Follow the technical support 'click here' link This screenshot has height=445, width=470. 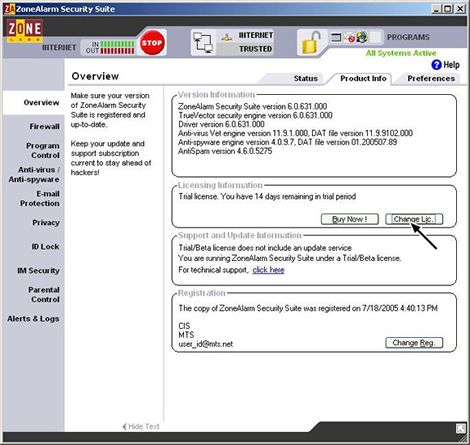click(x=268, y=270)
